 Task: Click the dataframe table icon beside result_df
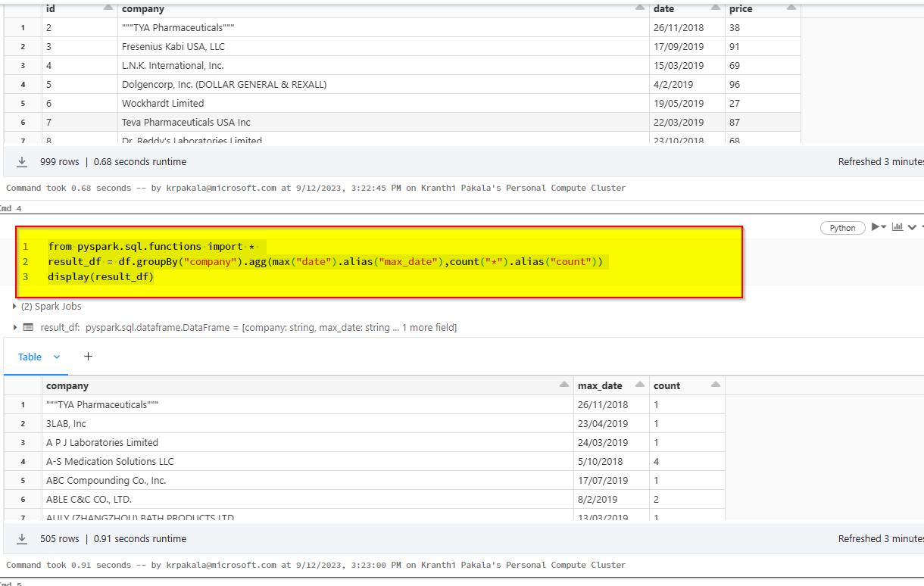click(28, 328)
